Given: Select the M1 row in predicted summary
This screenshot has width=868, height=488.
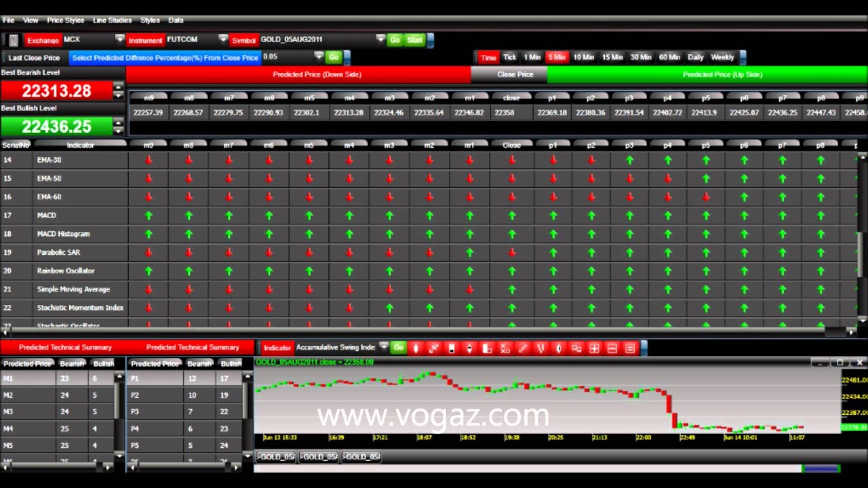Looking at the screenshot, I should click(x=58, y=379).
